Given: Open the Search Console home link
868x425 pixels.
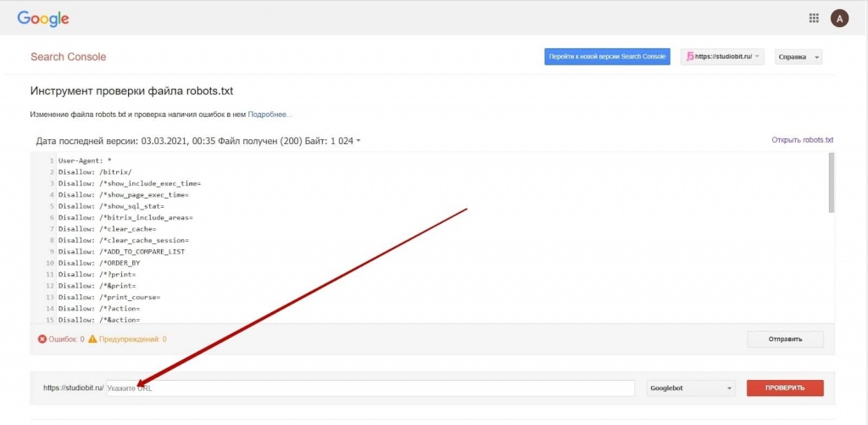Looking at the screenshot, I should tap(68, 57).
